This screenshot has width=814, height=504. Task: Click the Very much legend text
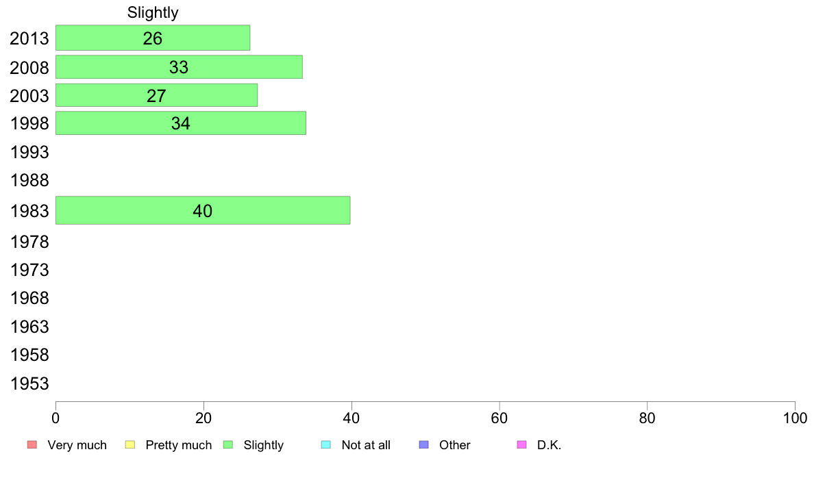tap(77, 445)
